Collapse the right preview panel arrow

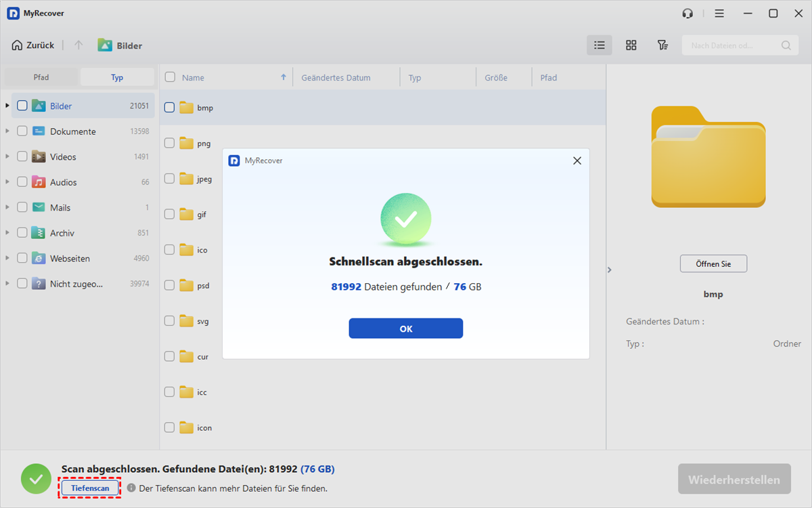(609, 270)
